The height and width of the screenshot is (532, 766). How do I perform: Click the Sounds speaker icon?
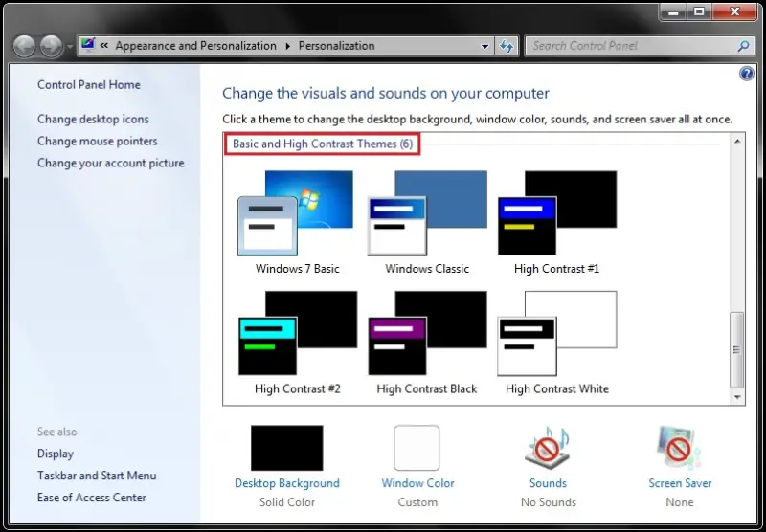click(548, 448)
